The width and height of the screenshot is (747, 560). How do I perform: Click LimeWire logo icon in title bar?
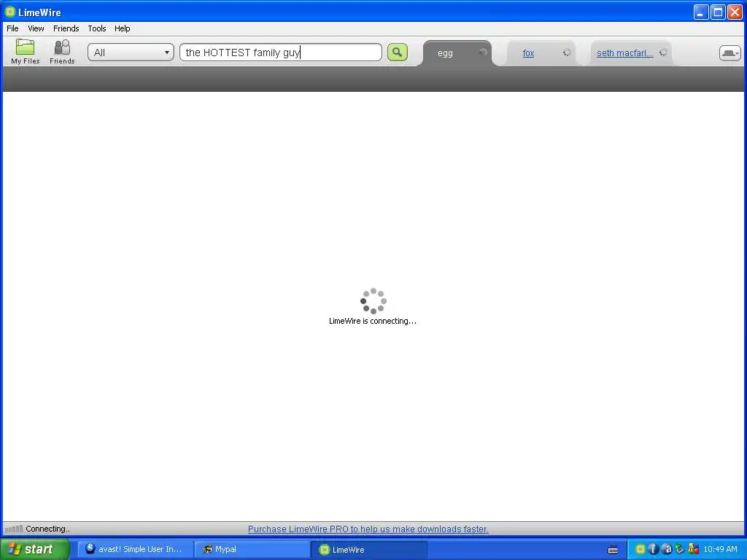click(x=9, y=12)
